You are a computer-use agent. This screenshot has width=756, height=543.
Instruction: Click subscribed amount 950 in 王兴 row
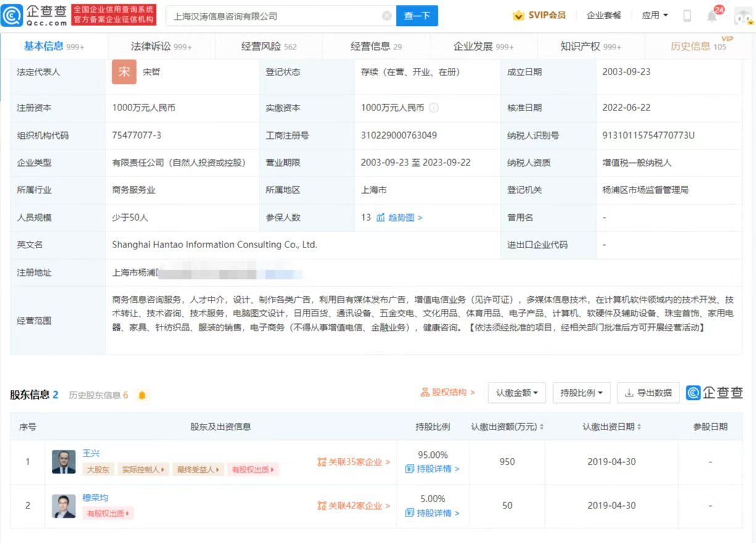click(507, 462)
